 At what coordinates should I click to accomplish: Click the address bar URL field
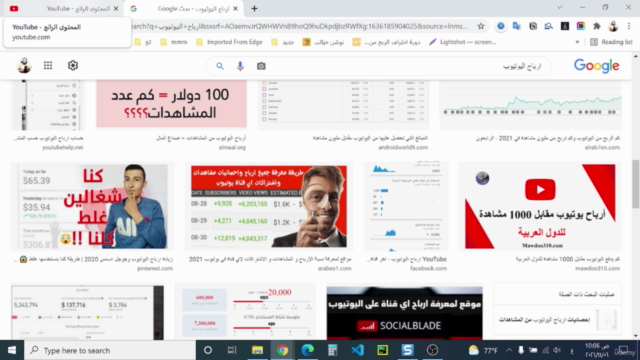coord(300,27)
